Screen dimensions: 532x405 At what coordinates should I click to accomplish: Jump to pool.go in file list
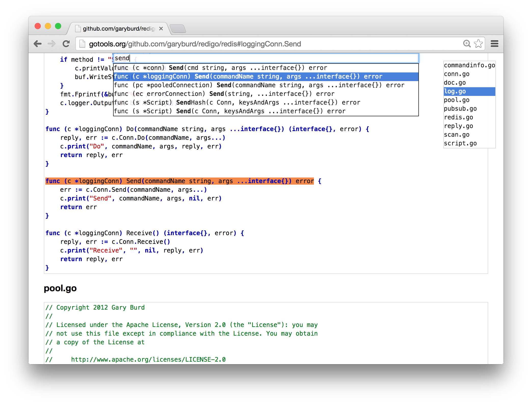(456, 100)
